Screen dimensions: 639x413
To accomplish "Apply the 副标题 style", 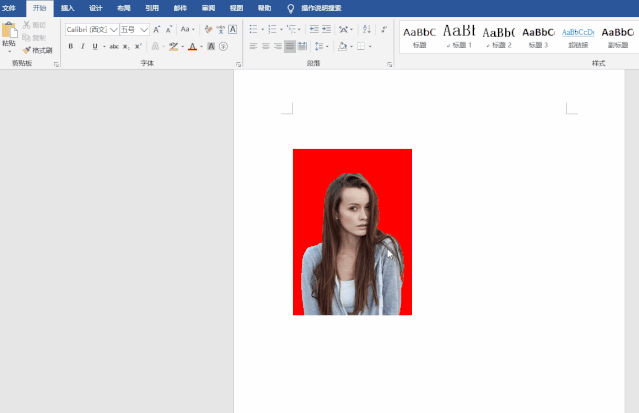I will tap(616, 36).
